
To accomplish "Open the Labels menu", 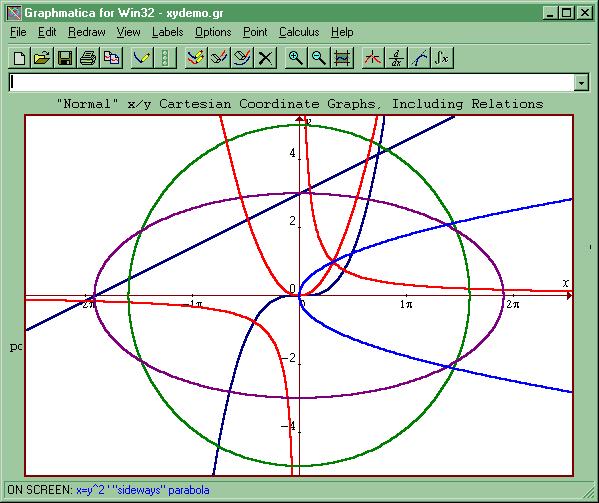I will pos(167,32).
